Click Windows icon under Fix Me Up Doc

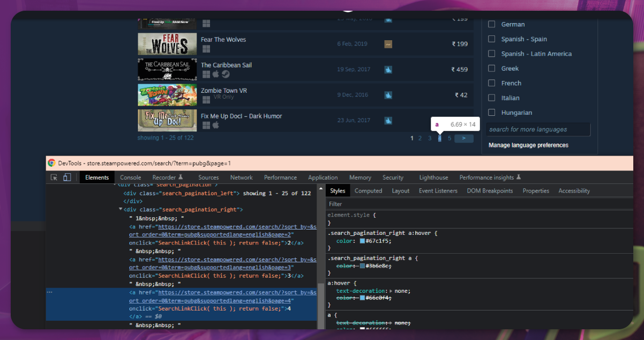click(x=206, y=125)
